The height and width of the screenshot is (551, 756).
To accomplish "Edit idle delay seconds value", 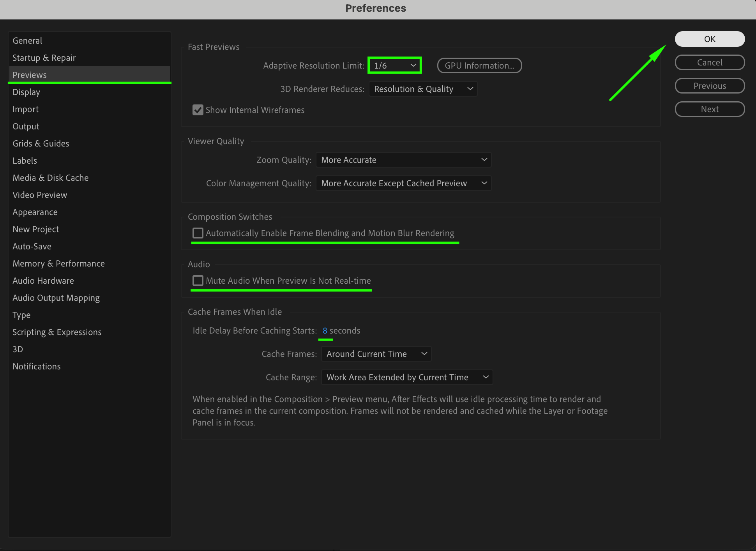I will tap(325, 331).
